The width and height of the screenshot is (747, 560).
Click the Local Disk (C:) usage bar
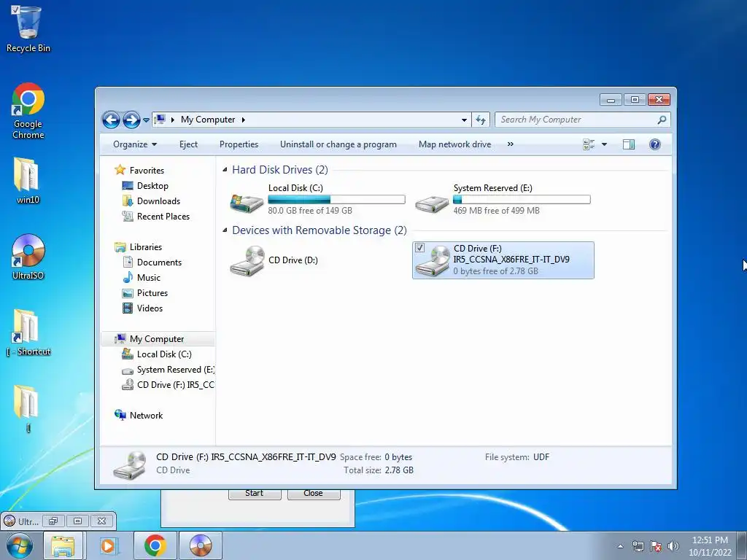pos(336,200)
